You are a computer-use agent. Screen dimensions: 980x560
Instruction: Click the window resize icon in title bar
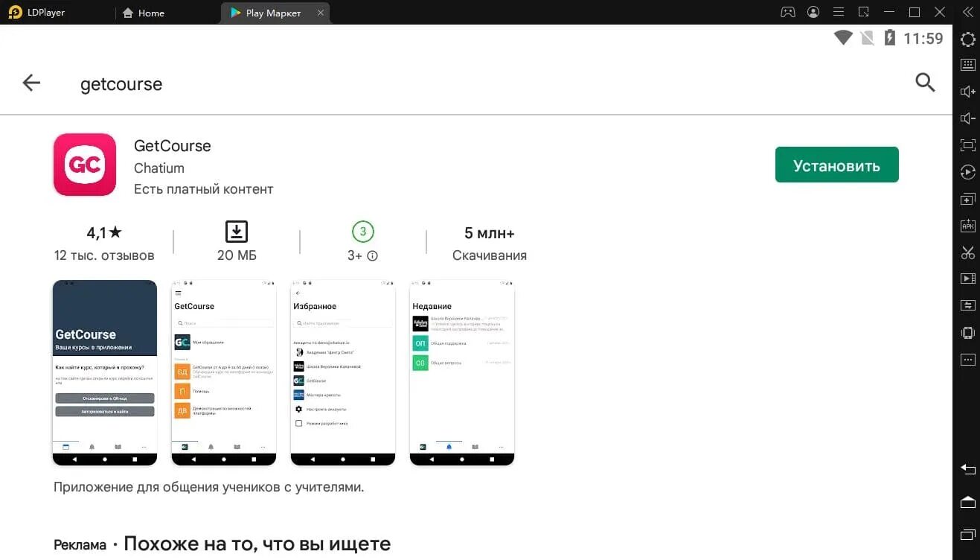pos(864,12)
